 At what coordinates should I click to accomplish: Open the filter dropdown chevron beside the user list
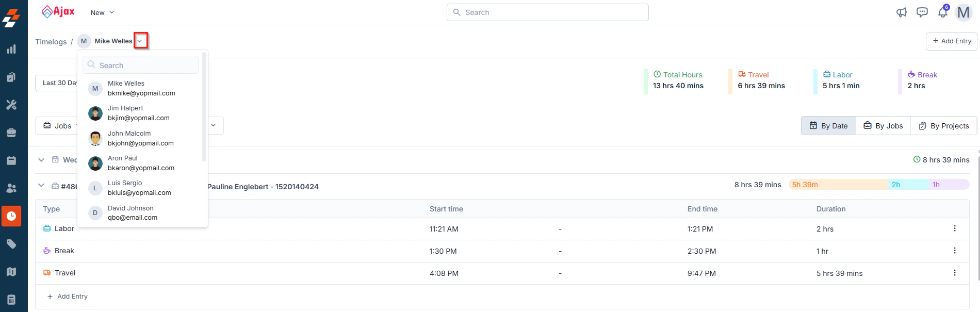pyautogui.click(x=214, y=125)
